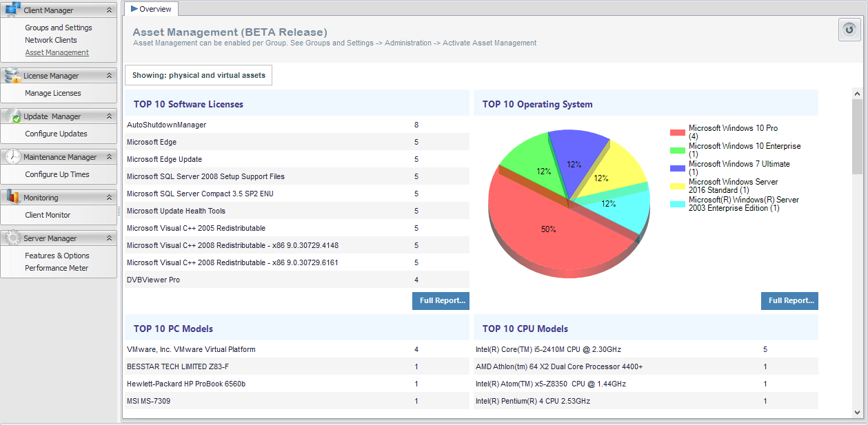868x425 pixels.
Task: Go to Configure Up Times
Action: coord(57,174)
